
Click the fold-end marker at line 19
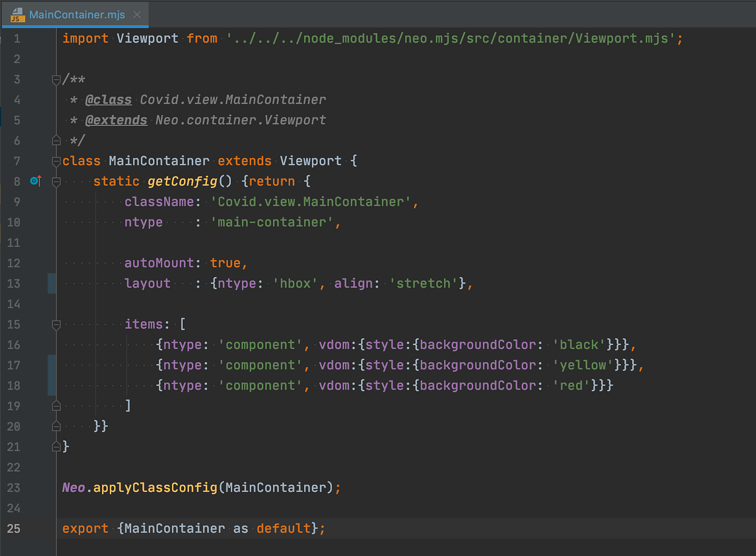tap(56, 405)
